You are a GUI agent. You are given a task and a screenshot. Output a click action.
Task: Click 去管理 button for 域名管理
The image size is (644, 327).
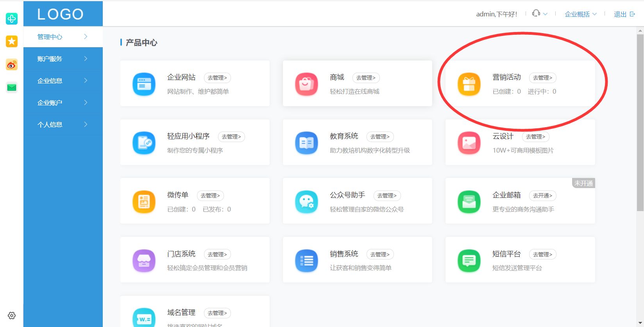(217, 313)
